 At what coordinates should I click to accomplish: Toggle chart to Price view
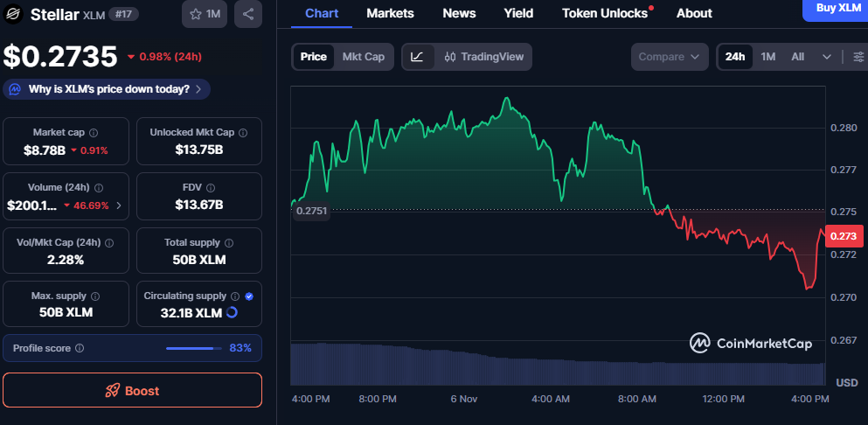tap(313, 57)
